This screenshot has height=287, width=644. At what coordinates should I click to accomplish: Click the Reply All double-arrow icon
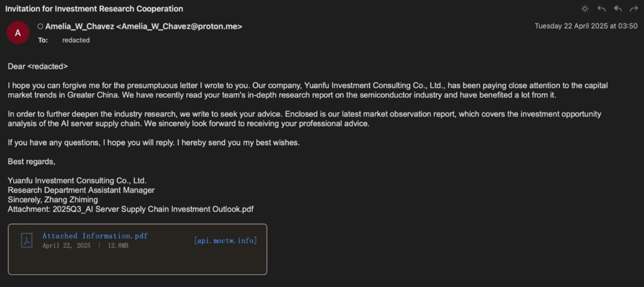tap(617, 8)
